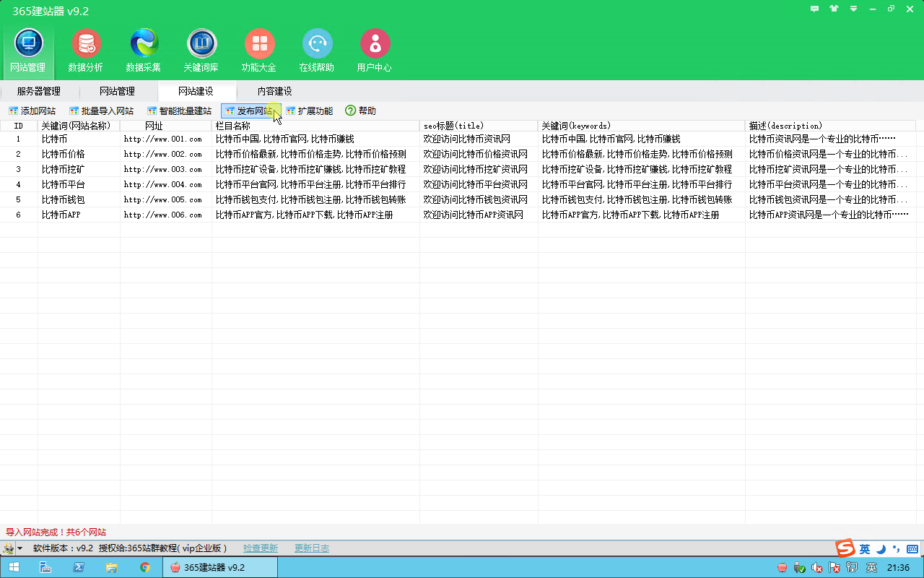Image resolution: width=924 pixels, height=578 pixels.
Task: Open Google Chrome from the taskbar
Action: 145,567
